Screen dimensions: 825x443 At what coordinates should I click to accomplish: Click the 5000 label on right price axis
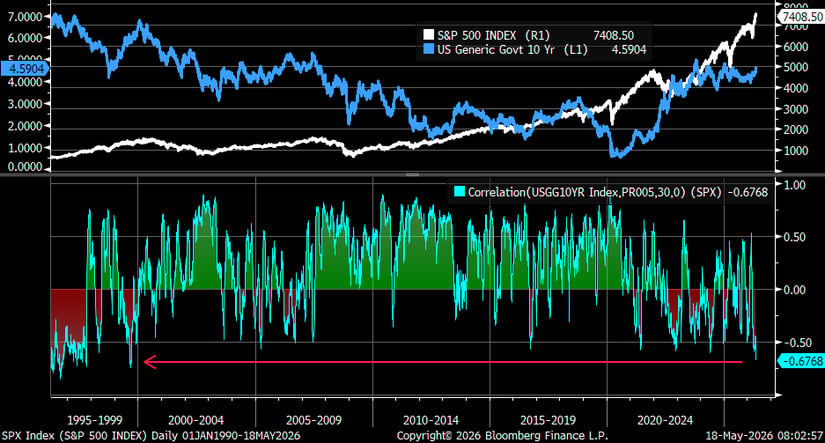pos(796,67)
